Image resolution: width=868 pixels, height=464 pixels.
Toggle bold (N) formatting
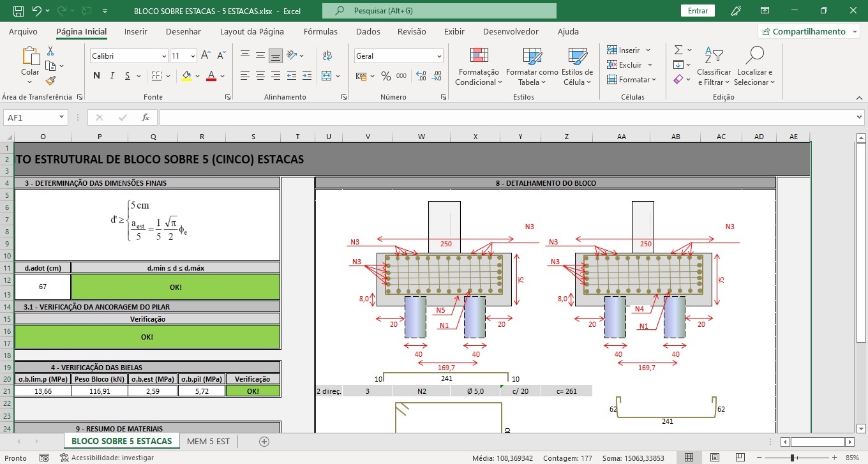pyautogui.click(x=96, y=76)
